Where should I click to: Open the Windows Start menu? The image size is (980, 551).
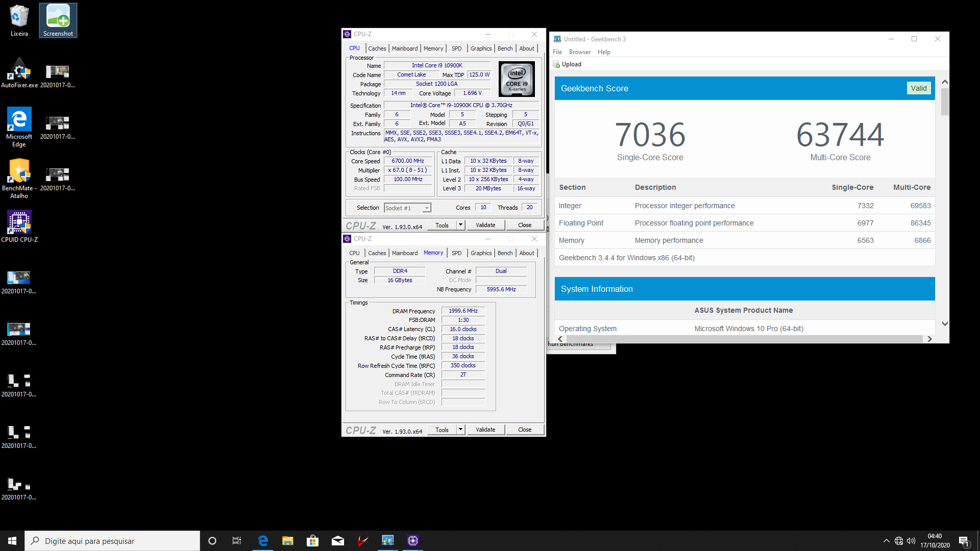(12, 541)
